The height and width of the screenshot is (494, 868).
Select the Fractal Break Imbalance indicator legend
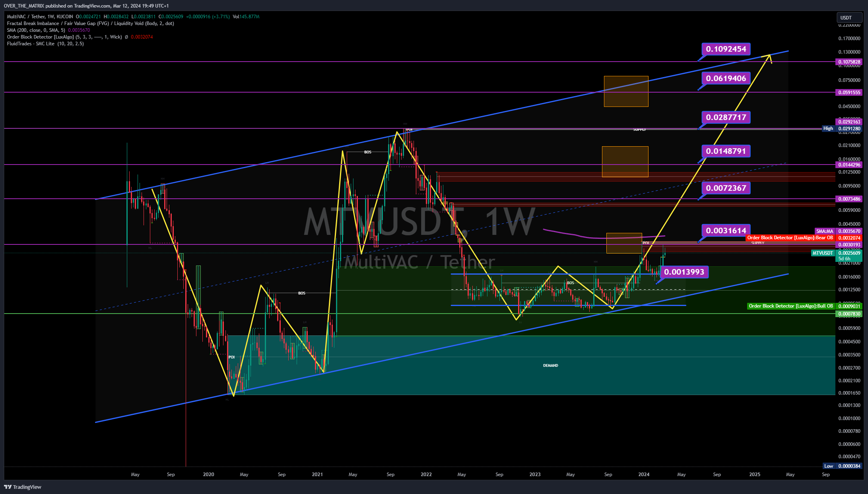click(x=90, y=23)
